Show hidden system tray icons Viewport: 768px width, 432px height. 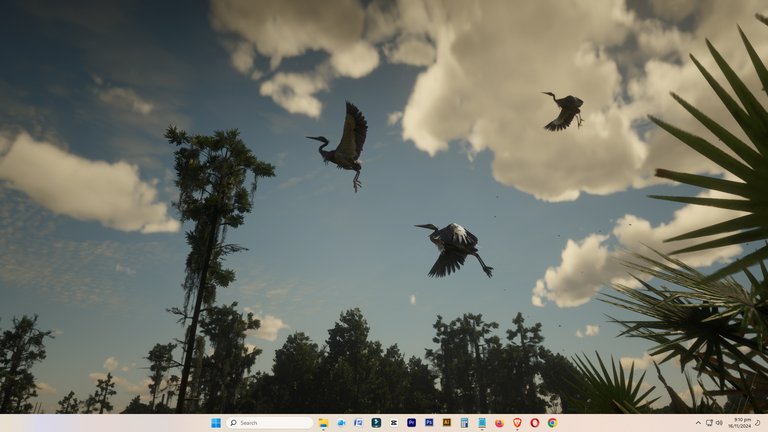[698, 423]
